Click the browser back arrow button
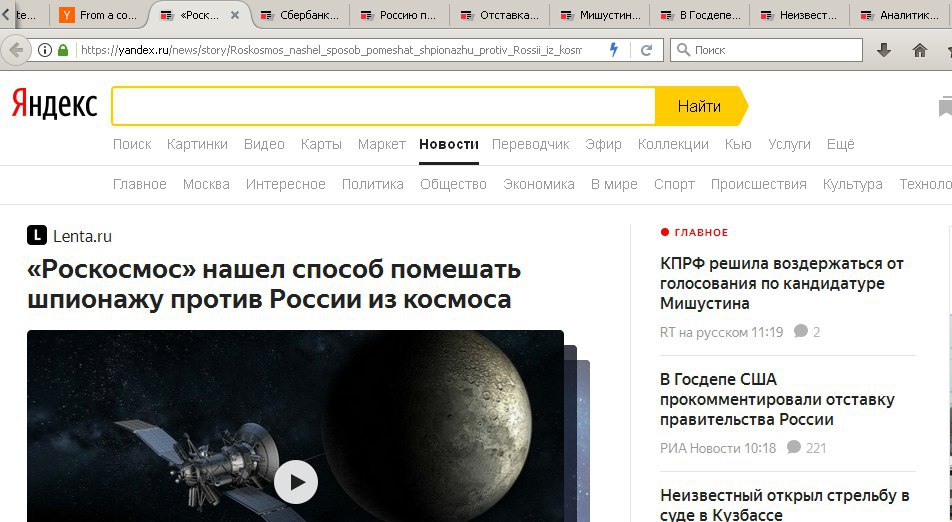 pyautogui.click(x=16, y=50)
